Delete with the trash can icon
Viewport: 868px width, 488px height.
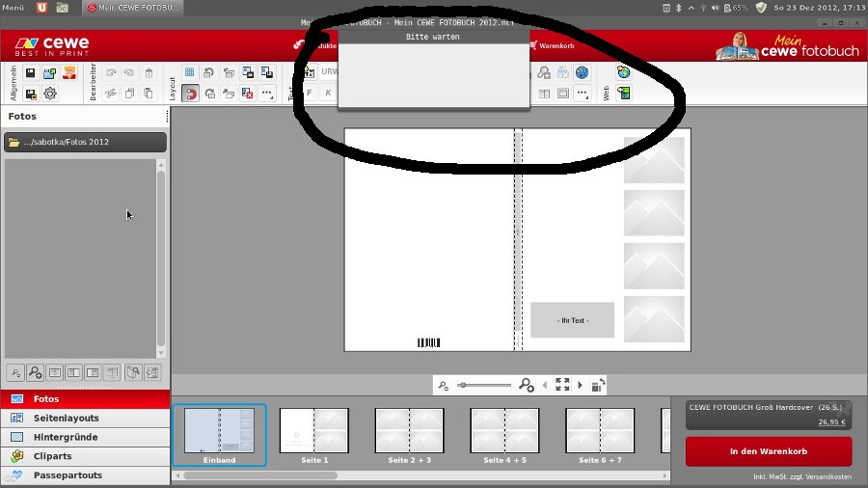149,73
